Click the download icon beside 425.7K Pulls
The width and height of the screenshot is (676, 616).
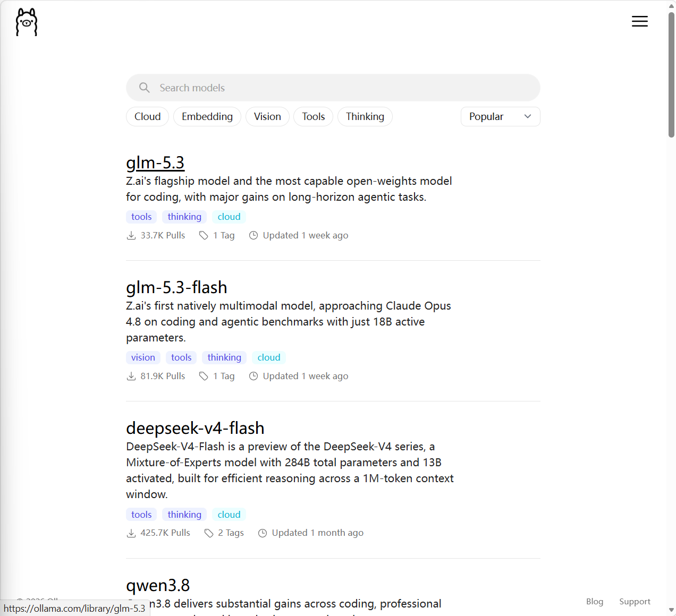point(131,533)
